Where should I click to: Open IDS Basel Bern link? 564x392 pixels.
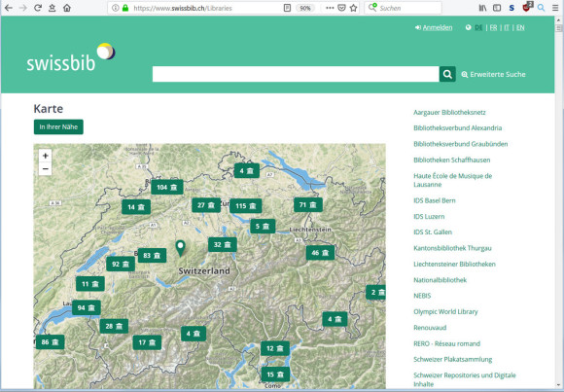click(434, 200)
